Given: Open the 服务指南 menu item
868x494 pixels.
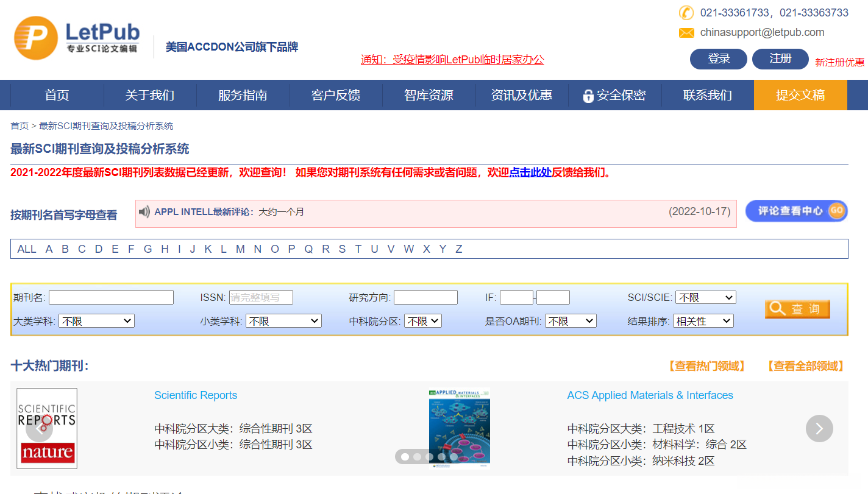Looking at the screenshot, I should 243,95.
